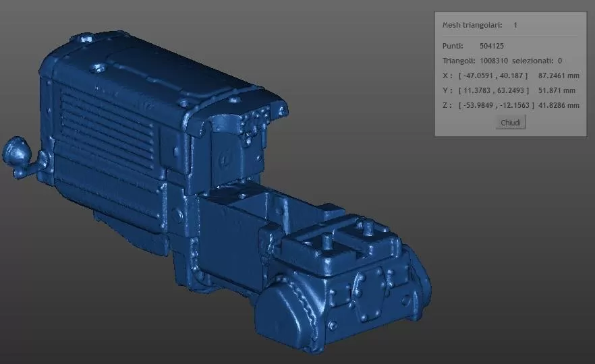595x364 pixels.
Task: Click the Triangoli count 1008310
Action: [x=494, y=61]
